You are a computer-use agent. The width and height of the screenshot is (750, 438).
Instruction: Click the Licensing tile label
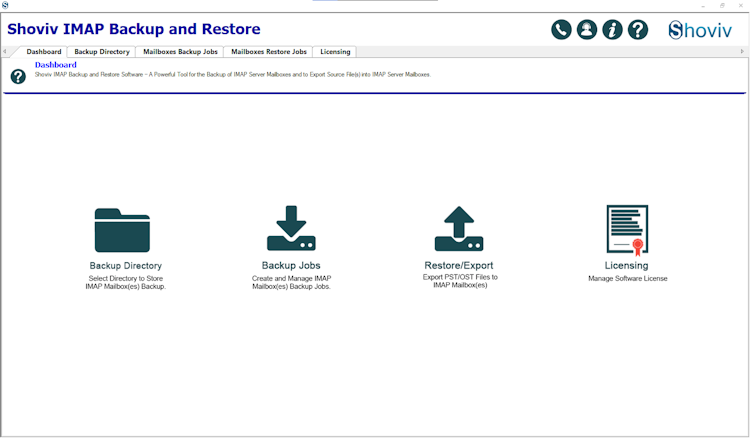(626, 266)
